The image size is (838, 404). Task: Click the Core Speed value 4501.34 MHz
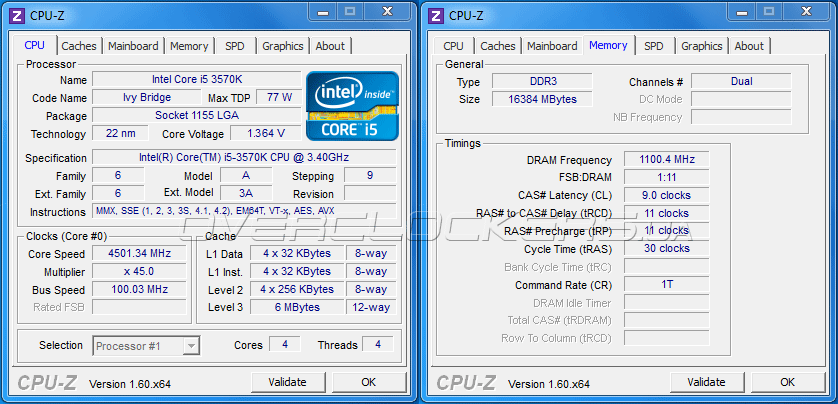pyautogui.click(x=139, y=253)
